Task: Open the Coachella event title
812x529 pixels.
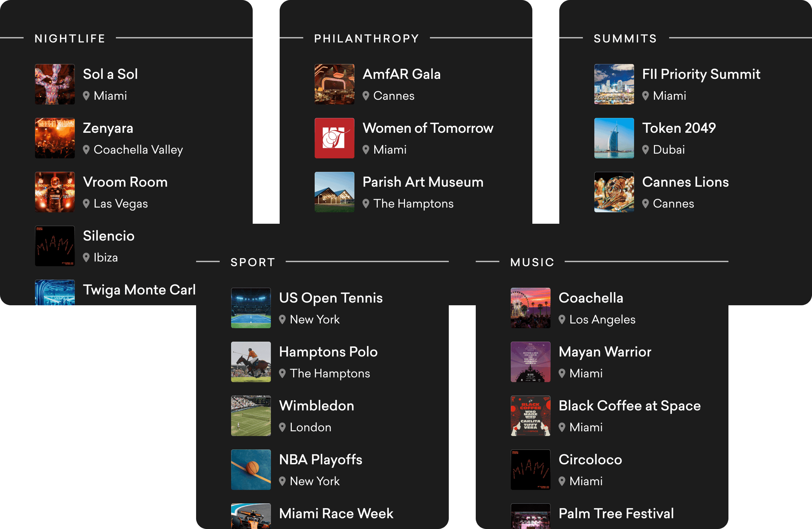Action: point(591,298)
